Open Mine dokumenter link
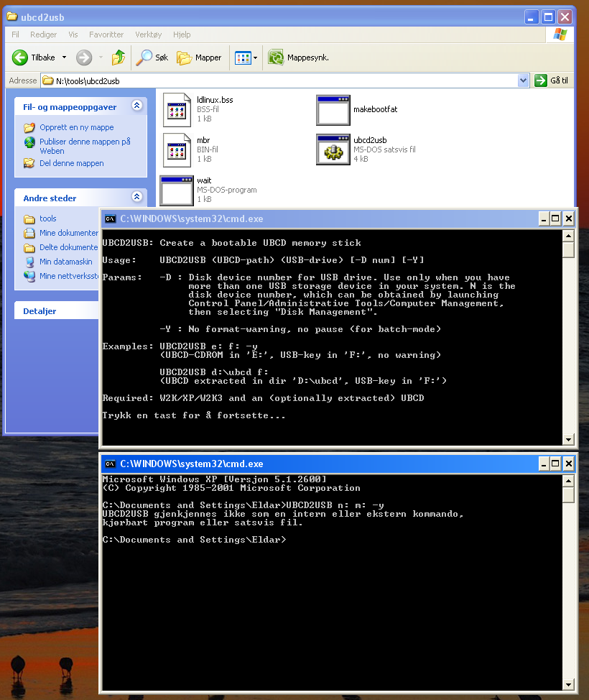This screenshot has width=589, height=700. click(x=69, y=233)
